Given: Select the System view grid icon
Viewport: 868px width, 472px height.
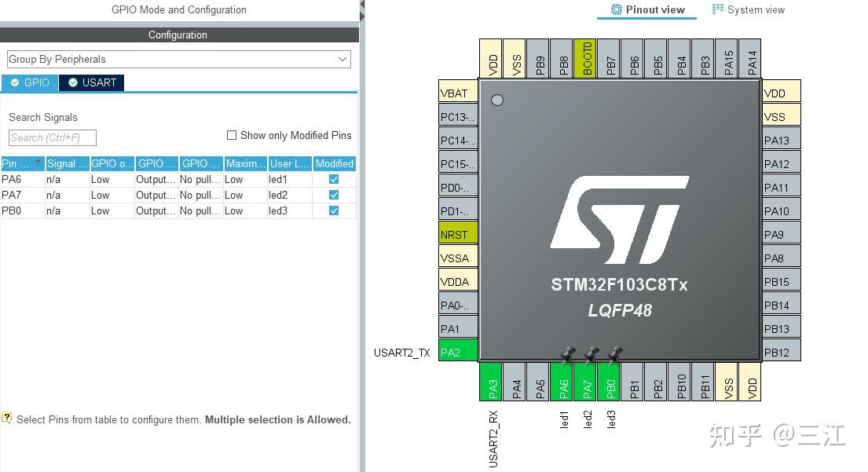Looking at the screenshot, I should click(x=717, y=9).
